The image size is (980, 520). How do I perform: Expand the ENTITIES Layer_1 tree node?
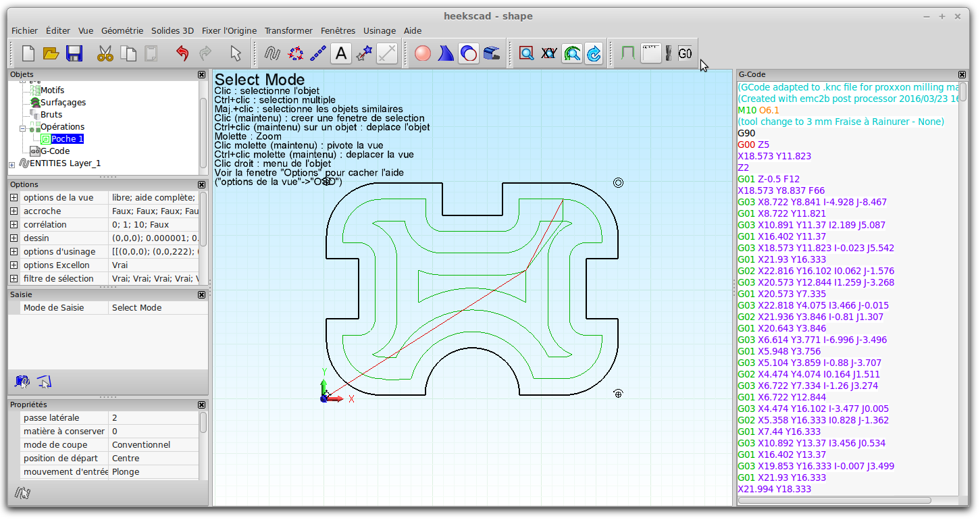click(11, 164)
